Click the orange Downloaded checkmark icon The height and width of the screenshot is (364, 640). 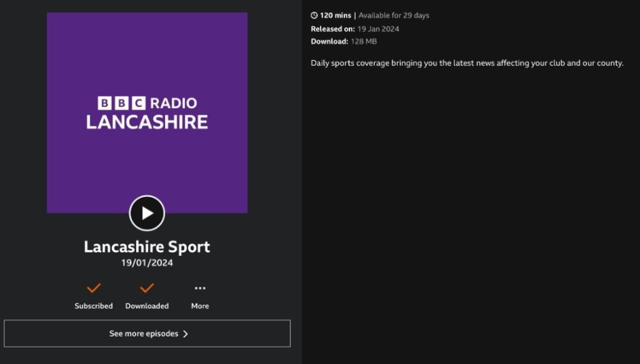147,288
